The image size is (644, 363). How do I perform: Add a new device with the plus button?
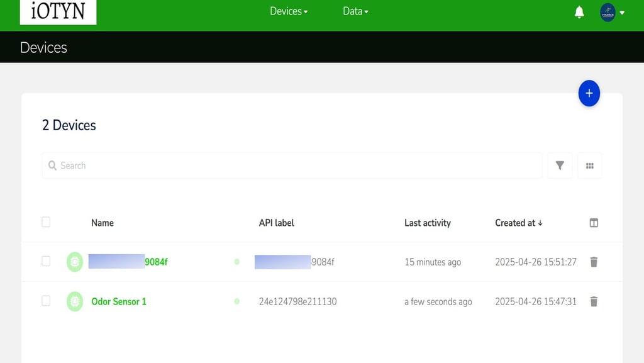589,93
